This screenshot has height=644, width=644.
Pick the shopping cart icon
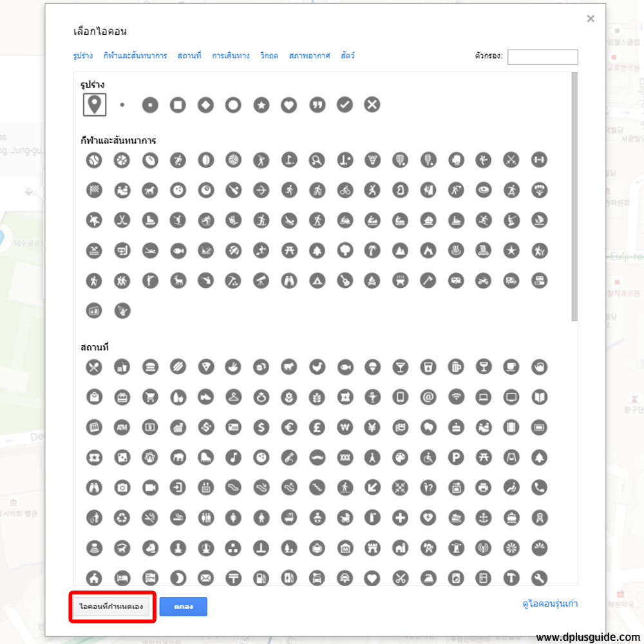[150, 397]
